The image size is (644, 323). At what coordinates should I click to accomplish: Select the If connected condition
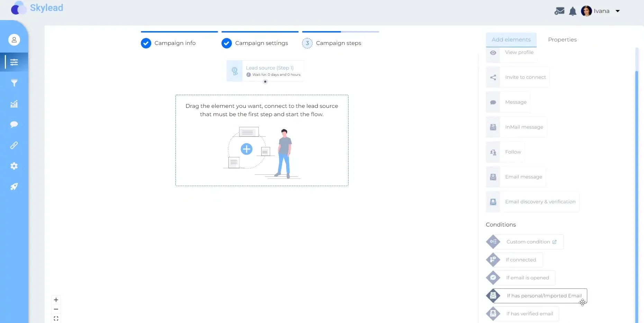click(514, 260)
